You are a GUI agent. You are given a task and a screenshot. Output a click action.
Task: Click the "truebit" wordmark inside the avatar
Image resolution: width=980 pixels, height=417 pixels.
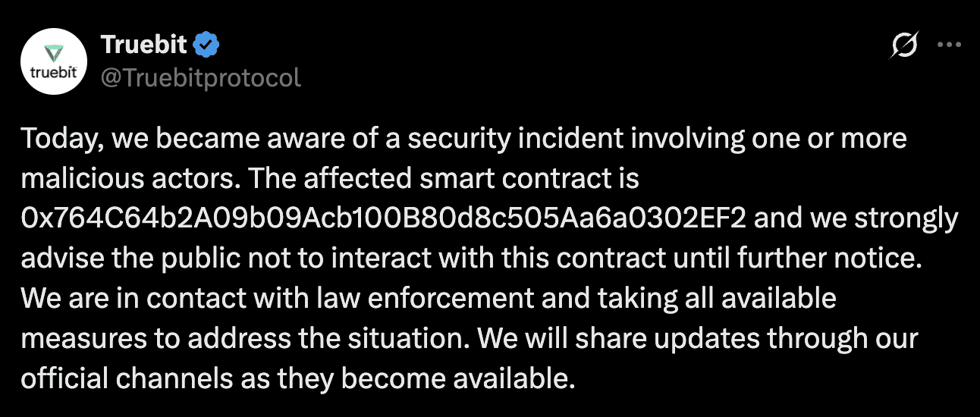[x=52, y=72]
